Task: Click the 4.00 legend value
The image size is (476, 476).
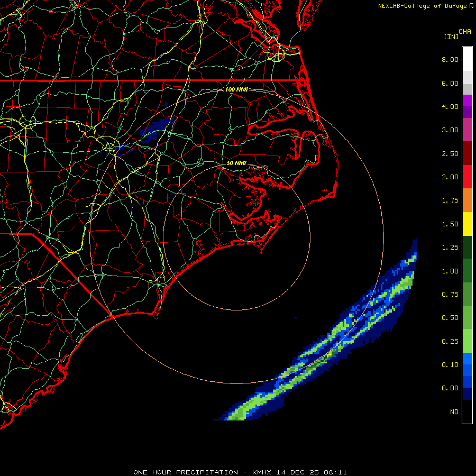Action: click(450, 106)
